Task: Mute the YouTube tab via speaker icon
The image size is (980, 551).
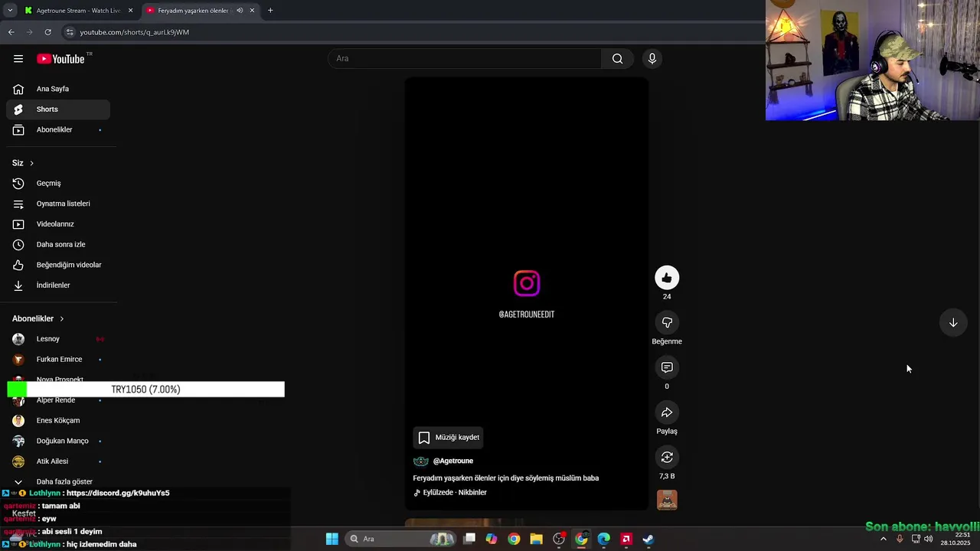Action: (x=240, y=11)
